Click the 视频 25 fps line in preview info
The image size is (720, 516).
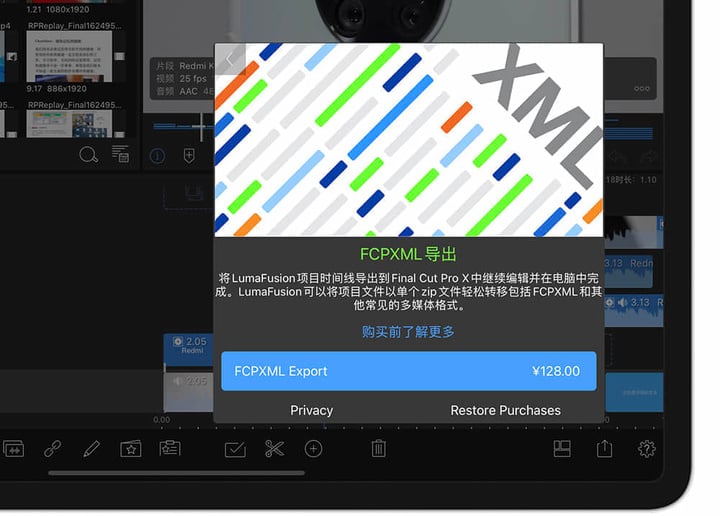pos(181,79)
